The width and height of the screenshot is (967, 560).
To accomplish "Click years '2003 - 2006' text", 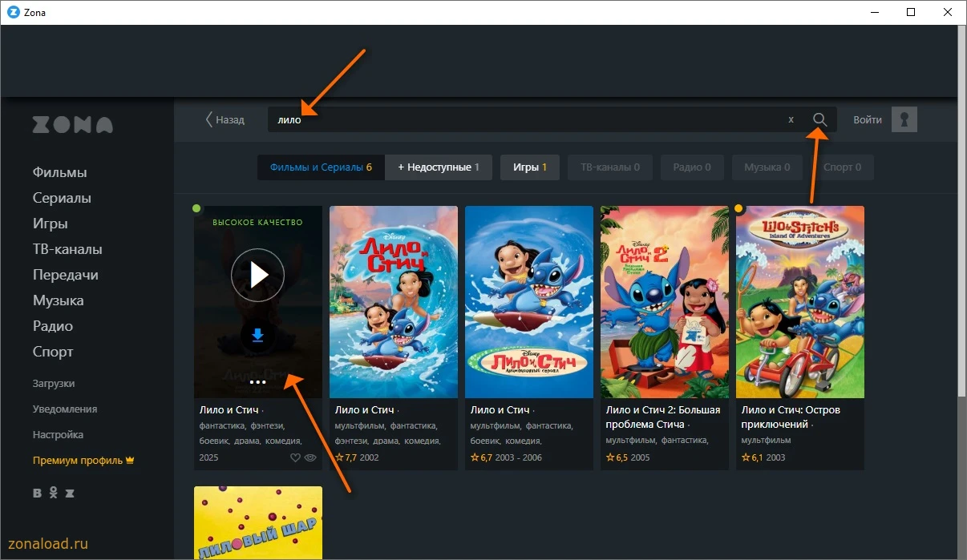I will point(519,457).
